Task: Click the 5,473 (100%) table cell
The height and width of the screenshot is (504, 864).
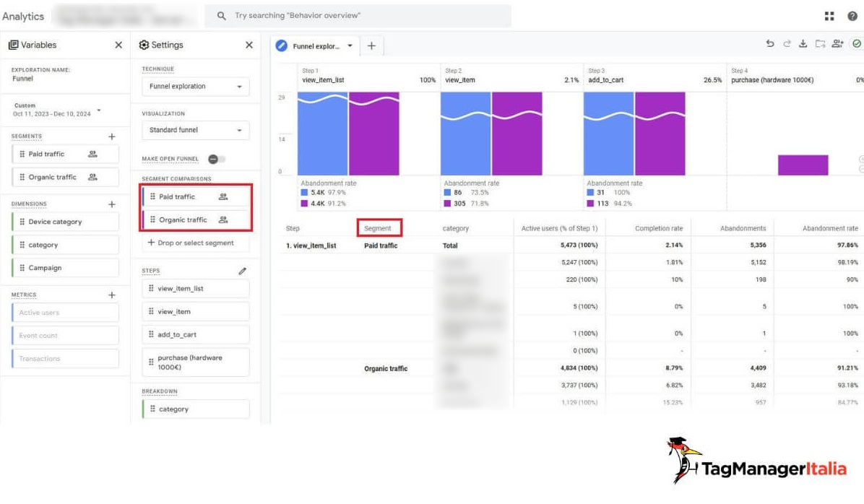Action: pos(579,245)
